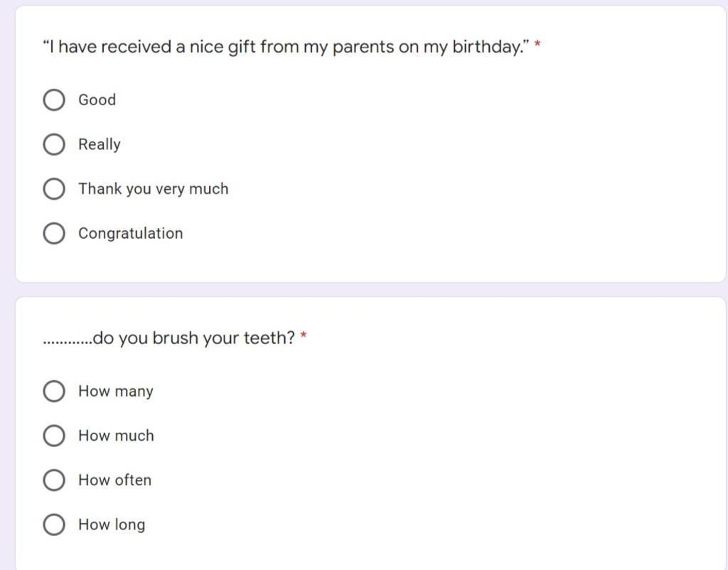Choose the "Really" radio option
This screenshot has height=570, width=728.
point(54,144)
